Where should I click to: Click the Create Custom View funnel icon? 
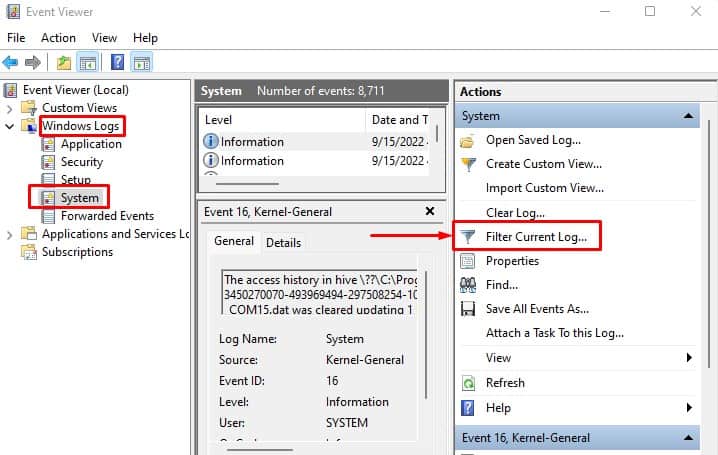pos(468,164)
